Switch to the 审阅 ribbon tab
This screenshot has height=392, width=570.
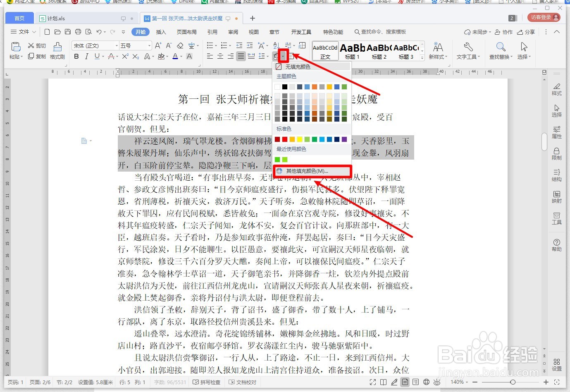233,31
